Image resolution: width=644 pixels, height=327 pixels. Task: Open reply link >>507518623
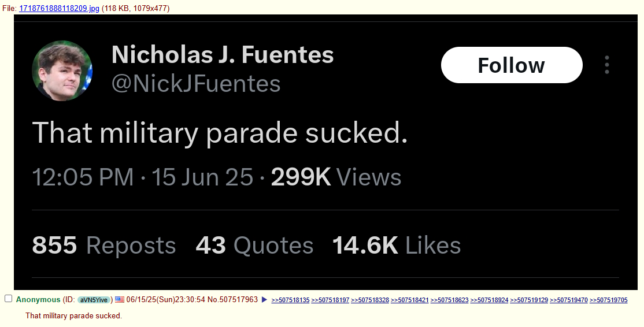pos(449,300)
